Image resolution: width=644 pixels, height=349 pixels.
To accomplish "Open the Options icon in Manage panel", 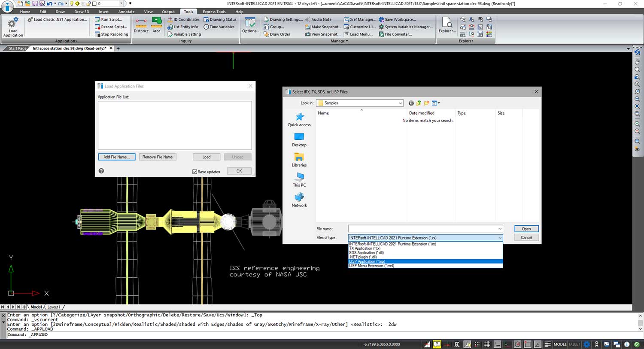I will click(x=250, y=25).
